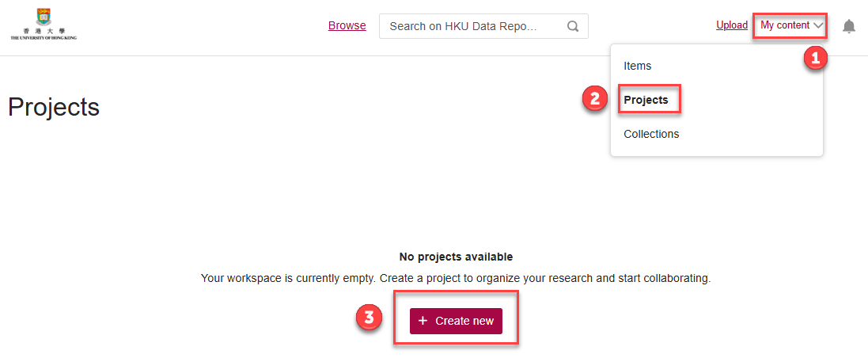This screenshot has height=358, width=868.
Task: Click the search magnifier icon
Action: point(573,26)
